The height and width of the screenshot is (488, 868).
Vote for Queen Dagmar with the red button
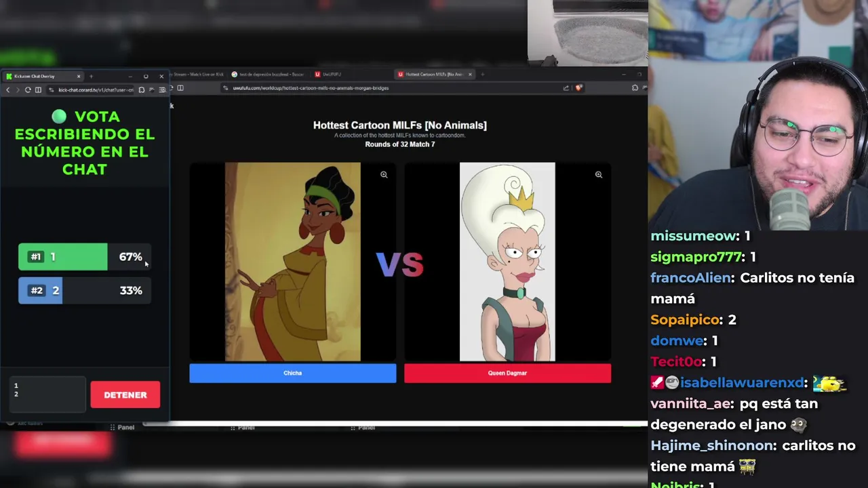point(507,373)
